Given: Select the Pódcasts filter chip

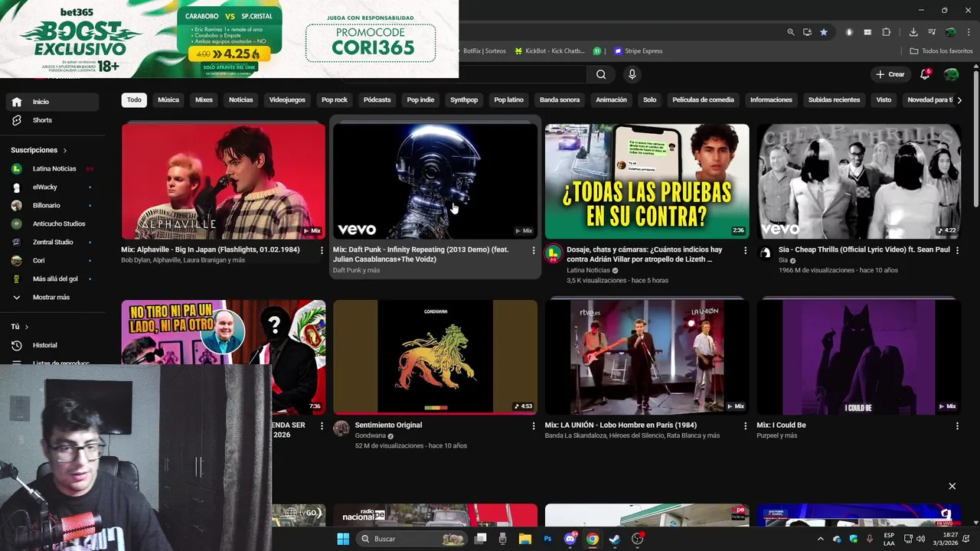Looking at the screenshot, I should [377, 100].
